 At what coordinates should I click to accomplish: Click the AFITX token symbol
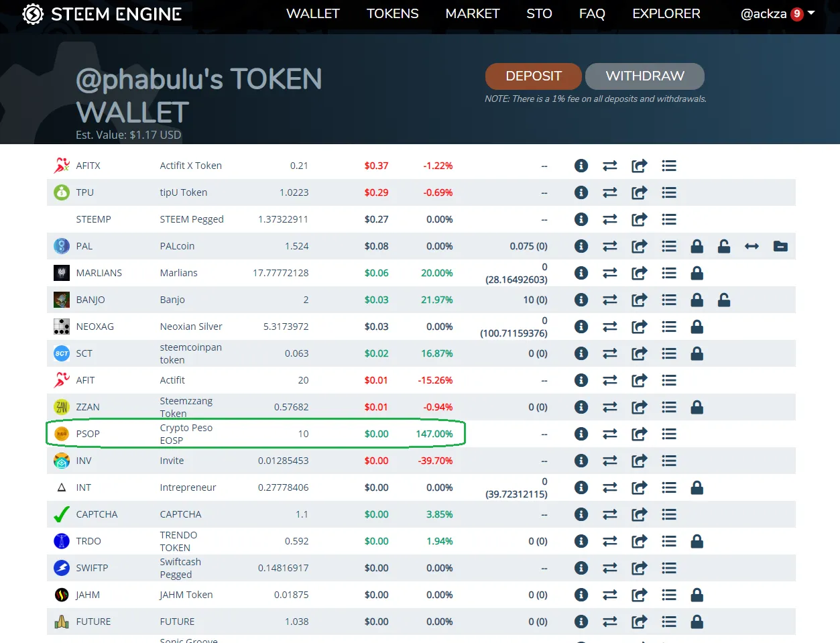88,166
